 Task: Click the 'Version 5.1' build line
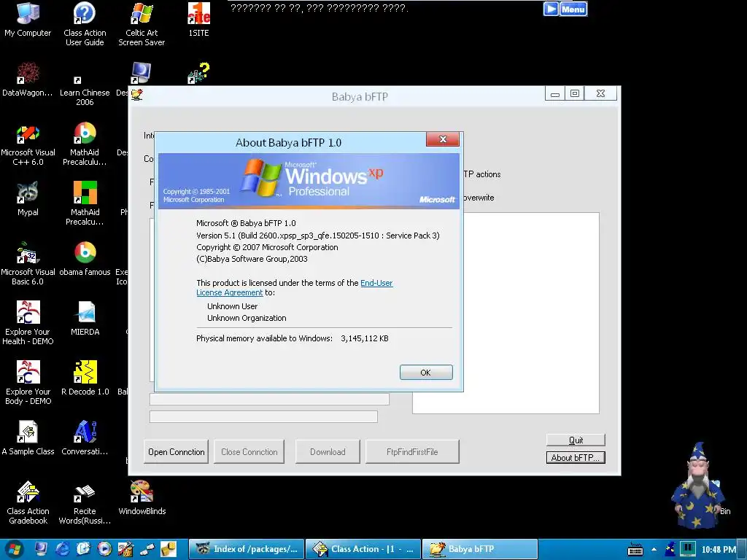pos(318,236)
